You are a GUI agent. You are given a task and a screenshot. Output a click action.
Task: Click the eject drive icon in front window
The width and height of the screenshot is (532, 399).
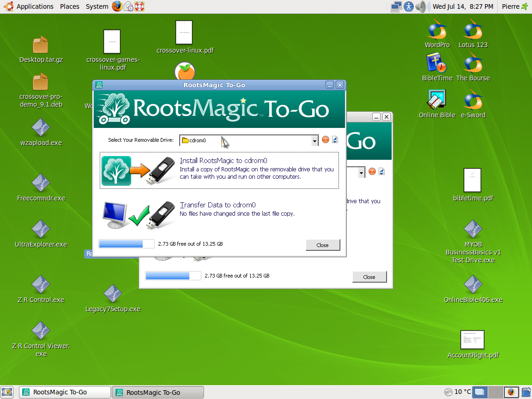click(326, 139)
